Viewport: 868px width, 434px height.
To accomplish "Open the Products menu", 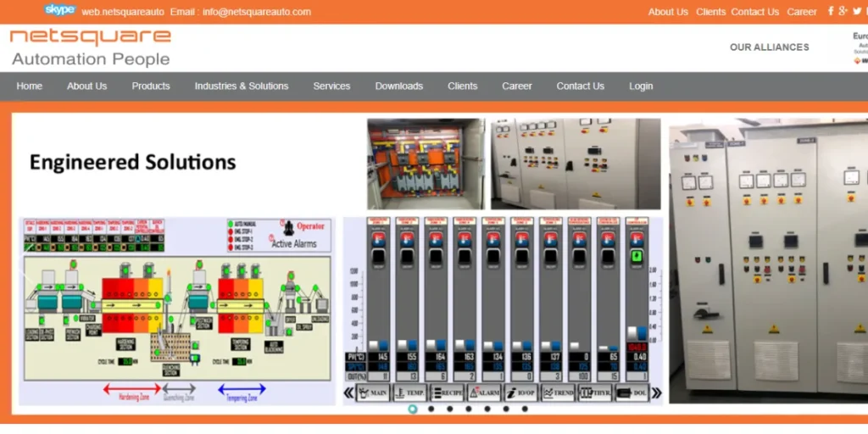I will [x=151, y=86].
